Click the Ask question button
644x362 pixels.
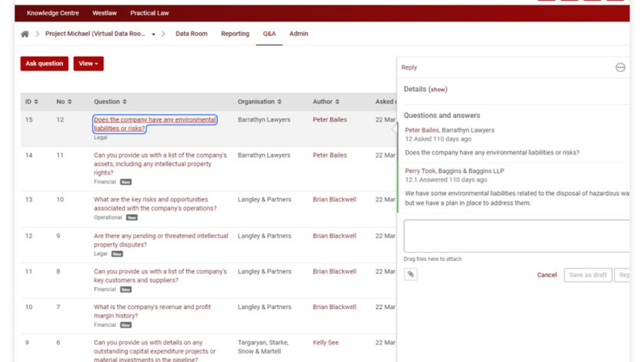tap(44, 64)
